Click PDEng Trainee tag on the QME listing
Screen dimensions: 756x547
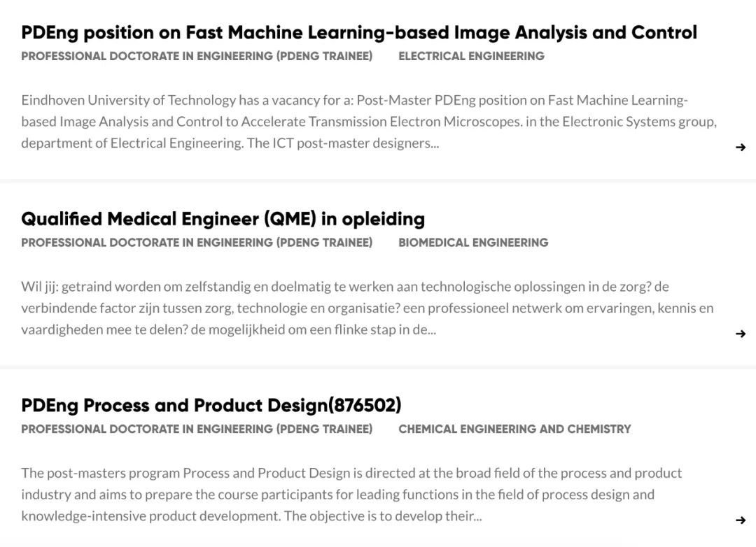[197, 243]
